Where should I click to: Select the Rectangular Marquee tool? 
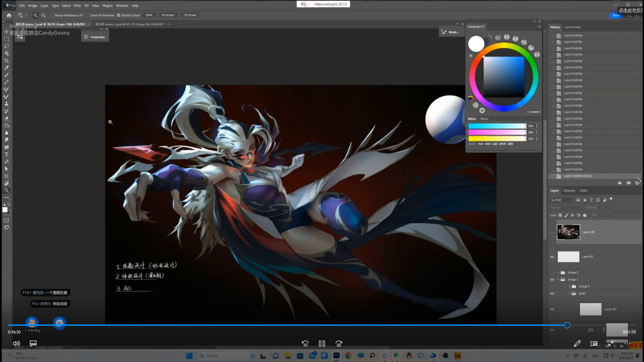click(x=6, y=39)
